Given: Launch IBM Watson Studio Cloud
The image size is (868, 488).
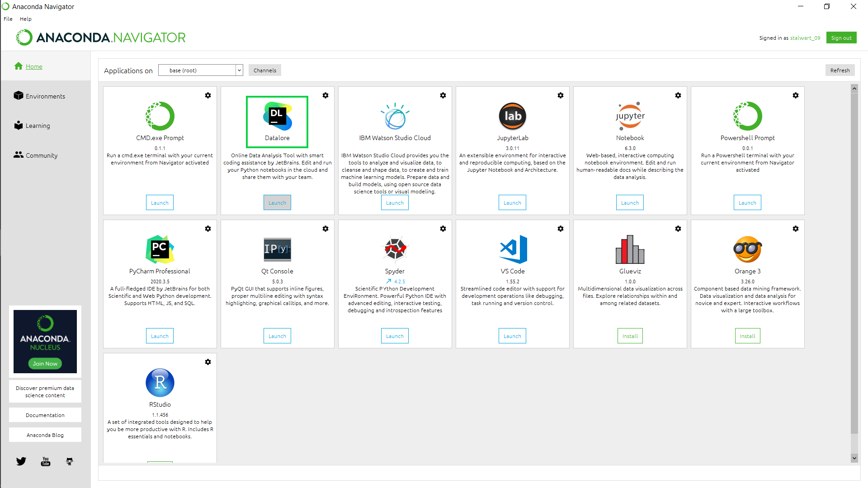Looking at the screenshot, I should (x=395, y=202).
